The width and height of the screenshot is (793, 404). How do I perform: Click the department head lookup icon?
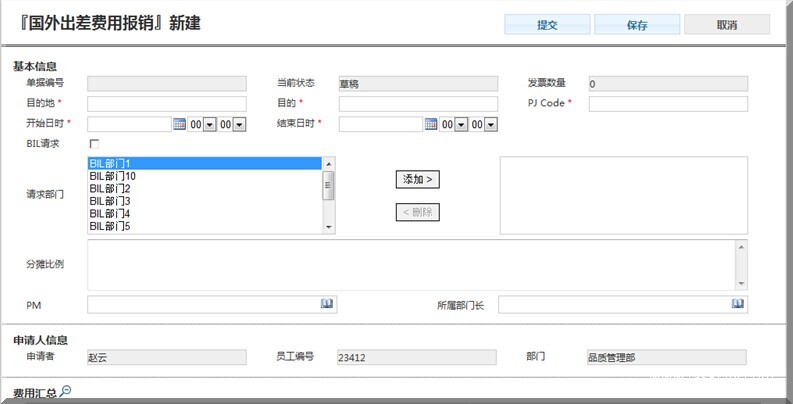740,304
